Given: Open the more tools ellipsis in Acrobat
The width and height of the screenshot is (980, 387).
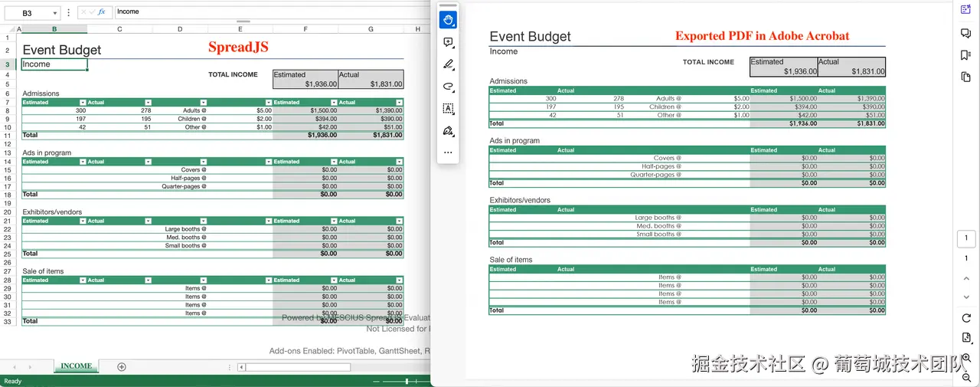Looking at the screenshot, I should [449, 153].
